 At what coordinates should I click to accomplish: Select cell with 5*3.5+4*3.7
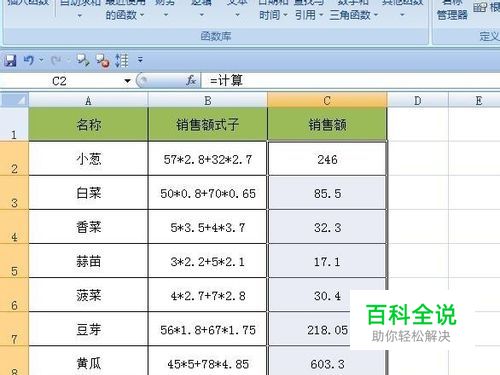click(x=208, y=227)
